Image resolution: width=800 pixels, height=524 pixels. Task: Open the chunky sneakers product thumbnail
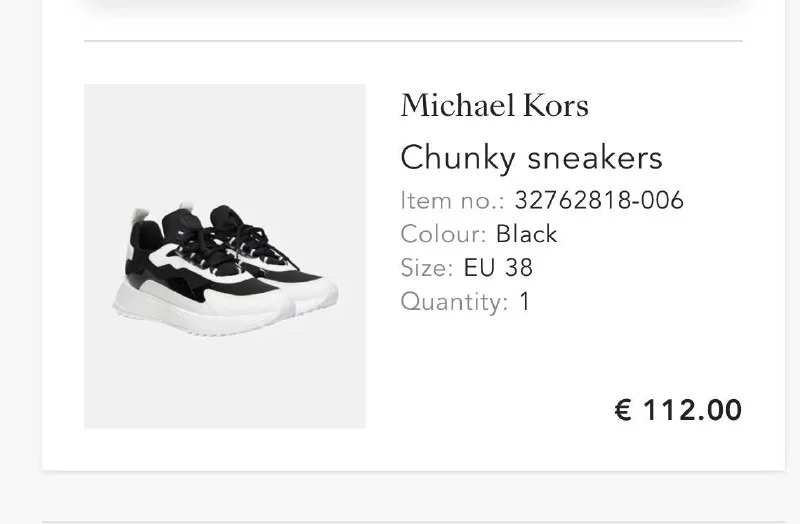(225, 256)
